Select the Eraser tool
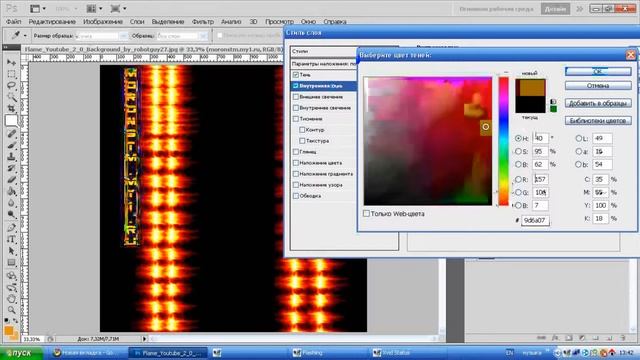 (11, 180)
